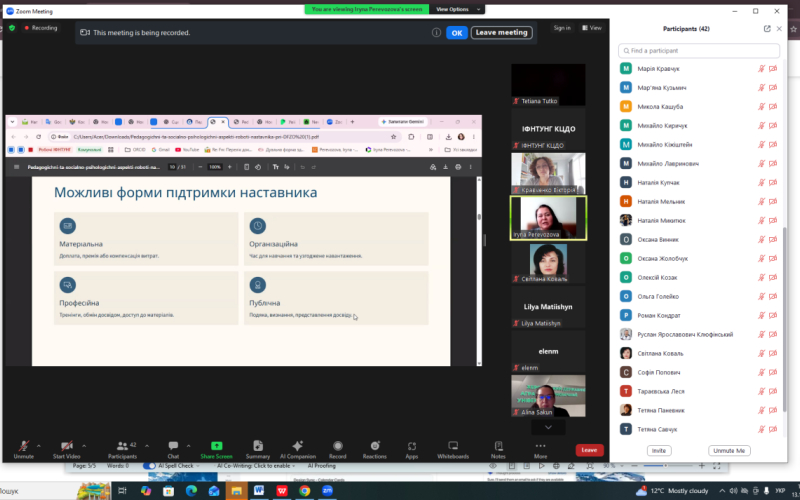Click Words: 0 in the background status bar
Viewport: 800px width, 500px height.
click(x=117, y=466)
